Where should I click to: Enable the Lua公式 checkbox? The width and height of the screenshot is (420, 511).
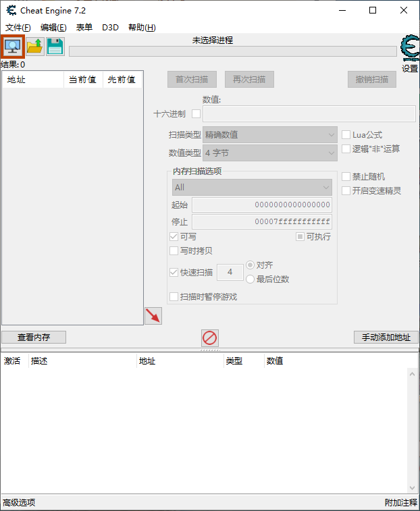346,134
